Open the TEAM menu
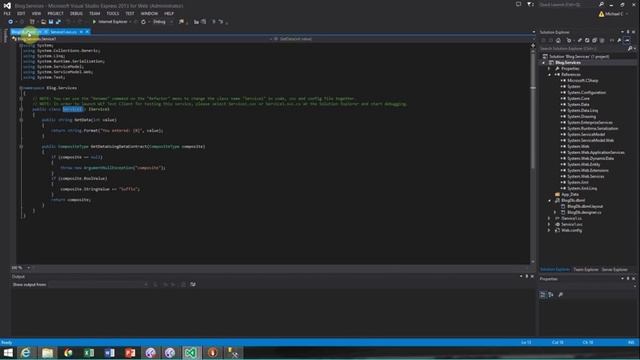 95,13
